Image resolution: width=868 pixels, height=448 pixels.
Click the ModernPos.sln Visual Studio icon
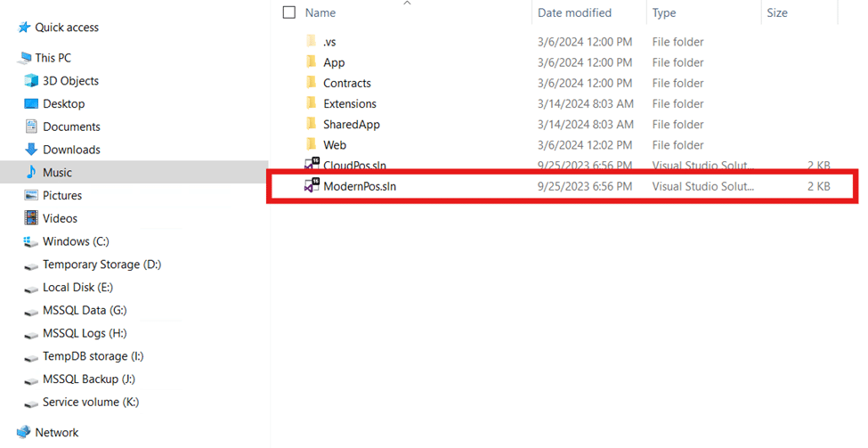point(312,185)
